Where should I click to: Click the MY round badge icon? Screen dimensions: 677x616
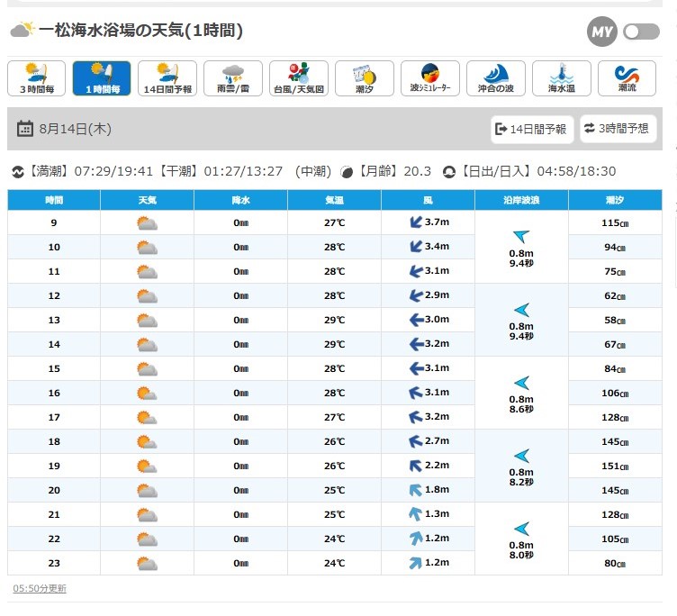pos(602,32)
